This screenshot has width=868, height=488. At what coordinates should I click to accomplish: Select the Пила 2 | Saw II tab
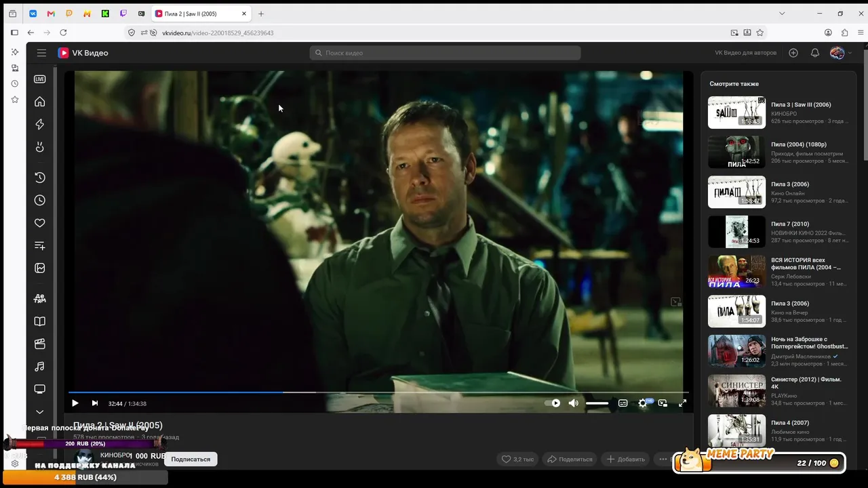pyautogui.click(x=201, y=14)
